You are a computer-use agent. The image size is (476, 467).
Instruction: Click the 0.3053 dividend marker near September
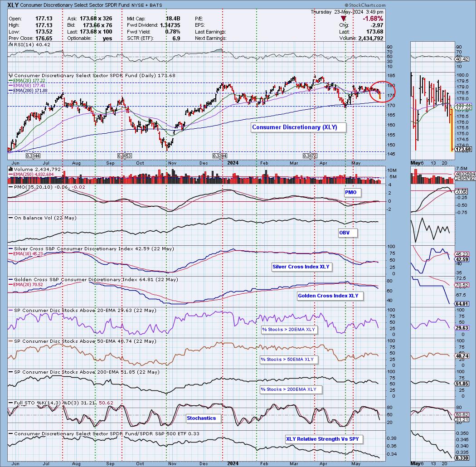tap(124, 156)
